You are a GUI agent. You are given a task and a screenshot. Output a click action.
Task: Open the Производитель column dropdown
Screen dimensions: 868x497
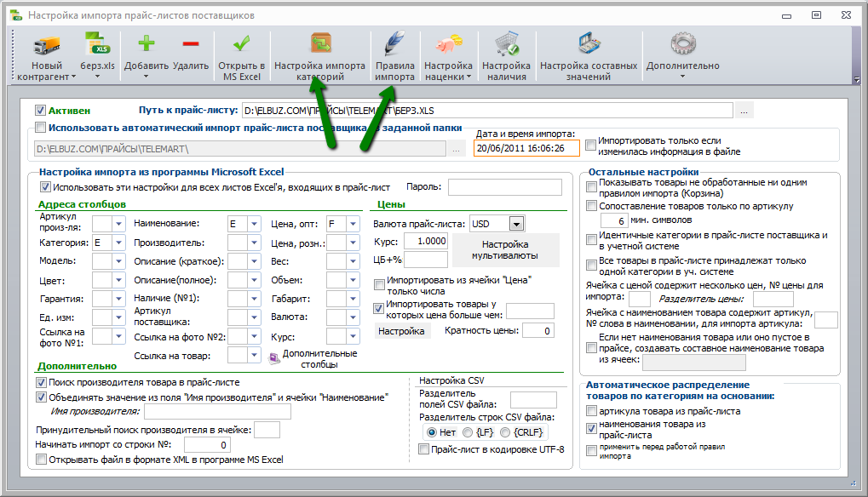254,243
